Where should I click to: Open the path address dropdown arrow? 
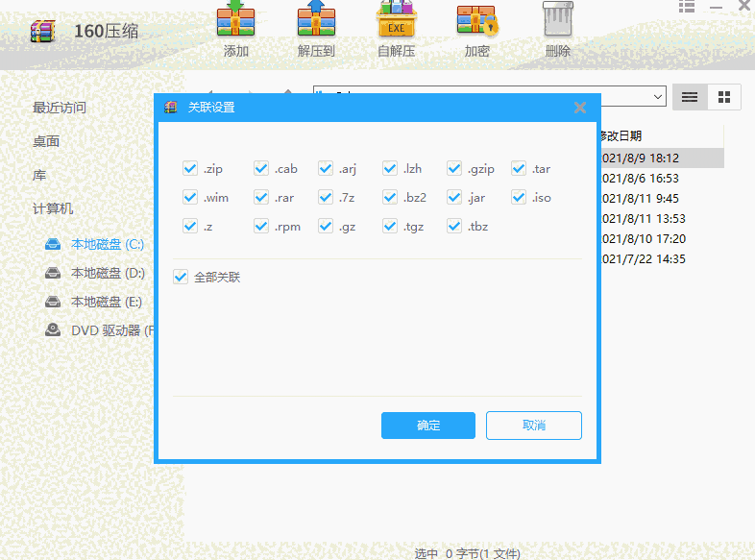[x=658, y=96]
